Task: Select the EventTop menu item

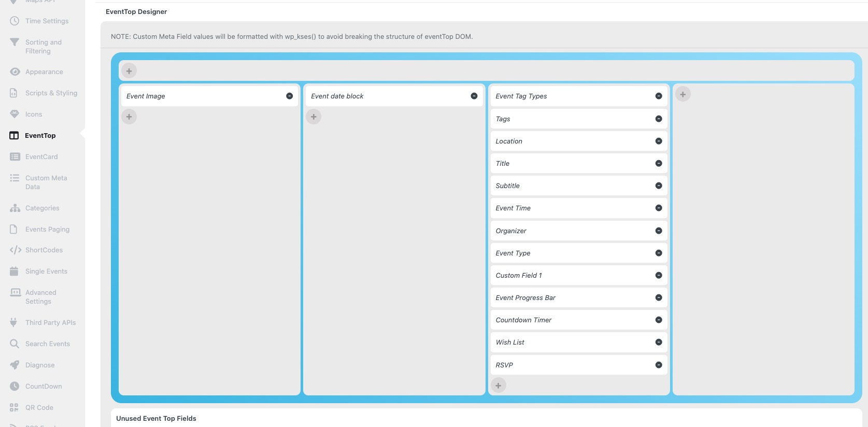Action: [x=40, y=135]
